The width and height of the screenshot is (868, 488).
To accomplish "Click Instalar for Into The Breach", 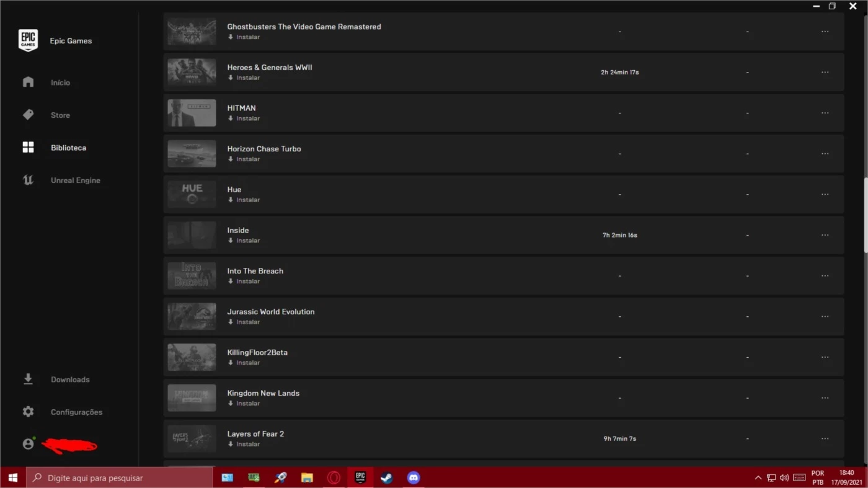I will click(x=244, y=282).
